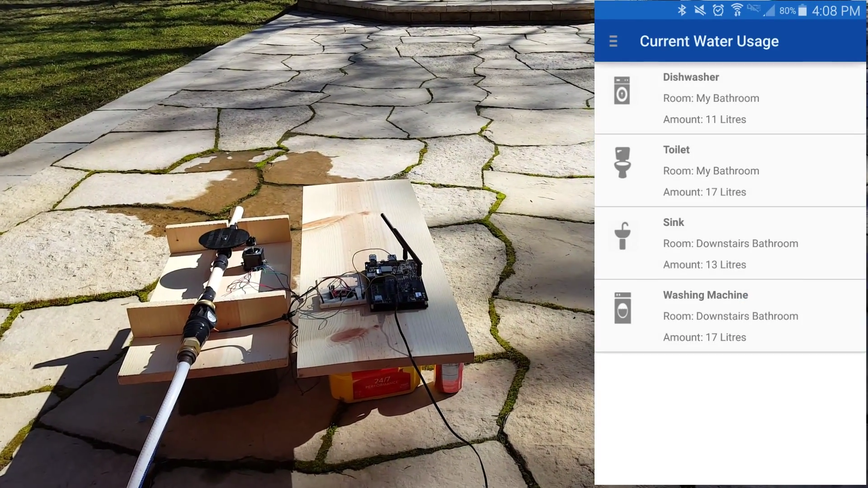This screenshot has height=488, width=868.
Task: Click the Dishwasher appliance icon
Action: coord(622,91)
